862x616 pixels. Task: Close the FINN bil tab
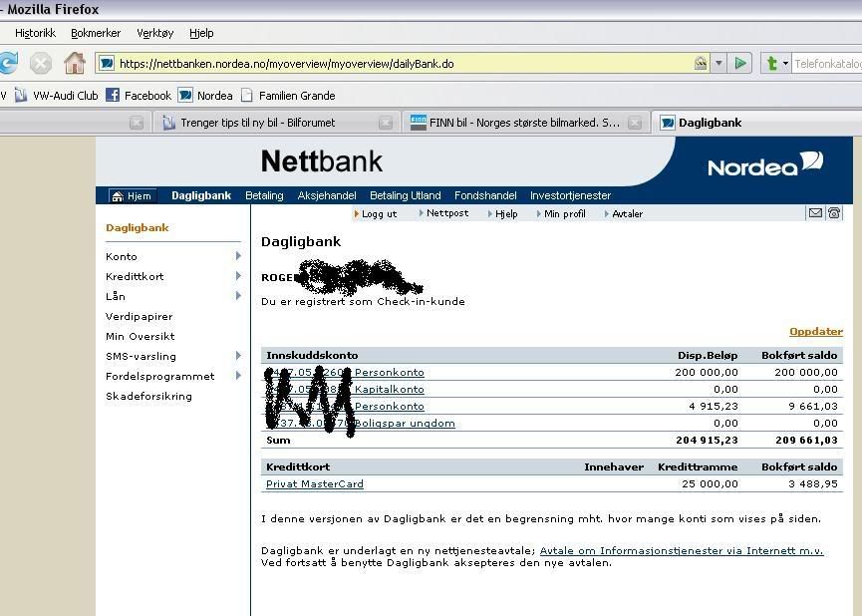635,123
